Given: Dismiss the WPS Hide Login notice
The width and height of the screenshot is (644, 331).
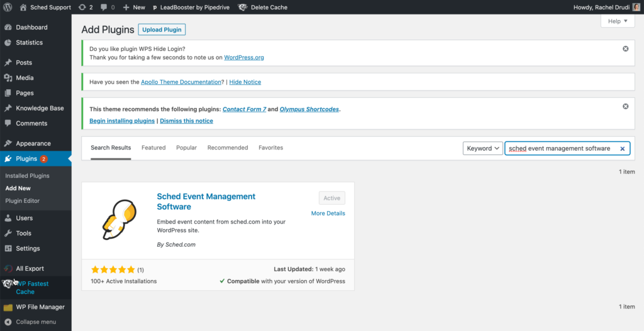Looking at the screenshot, I should [626, 48].
